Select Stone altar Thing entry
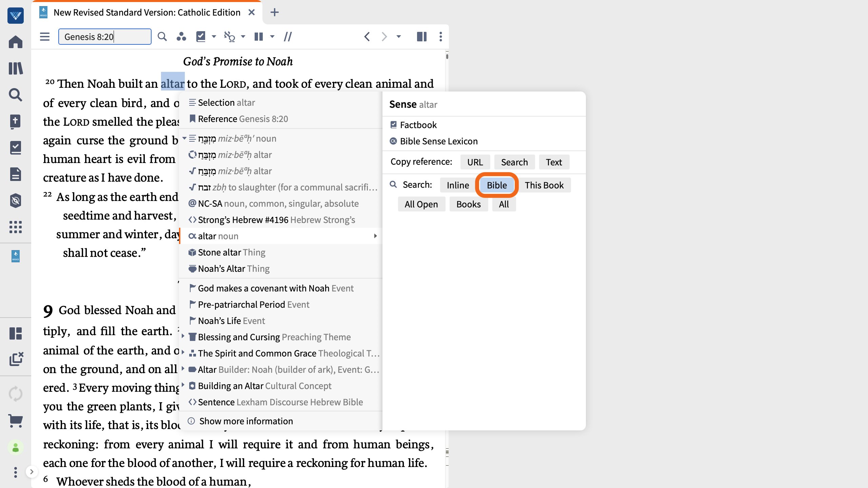 tap(281, 252)
